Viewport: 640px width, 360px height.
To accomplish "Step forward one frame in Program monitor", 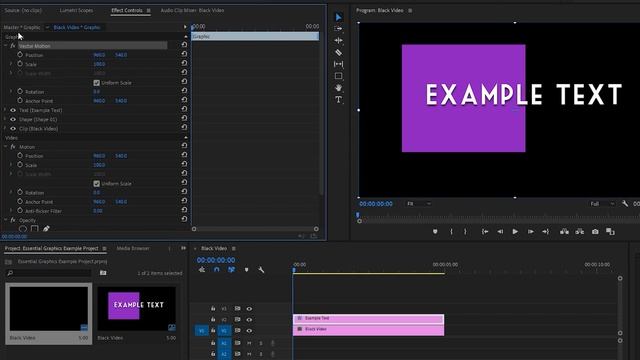I will pos(531,231).
